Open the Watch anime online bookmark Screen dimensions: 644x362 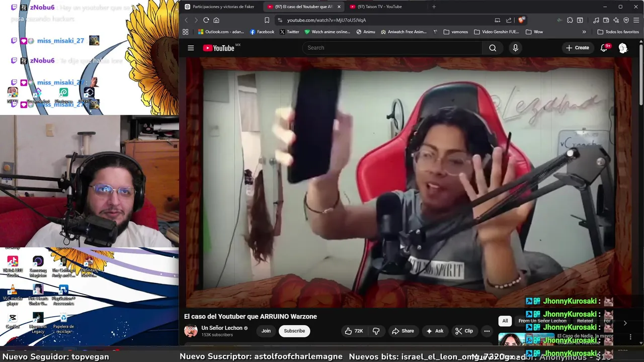tap(327, 32)
